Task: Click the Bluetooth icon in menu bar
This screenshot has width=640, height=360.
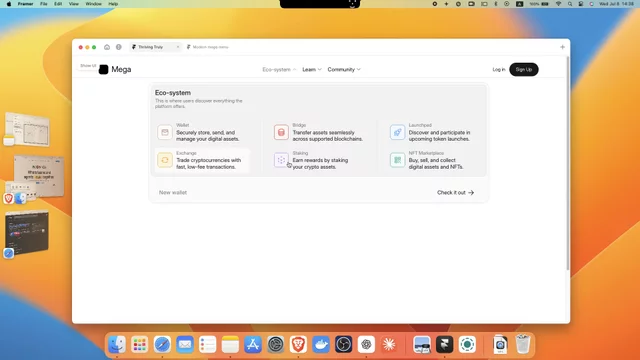Action: 496,4
